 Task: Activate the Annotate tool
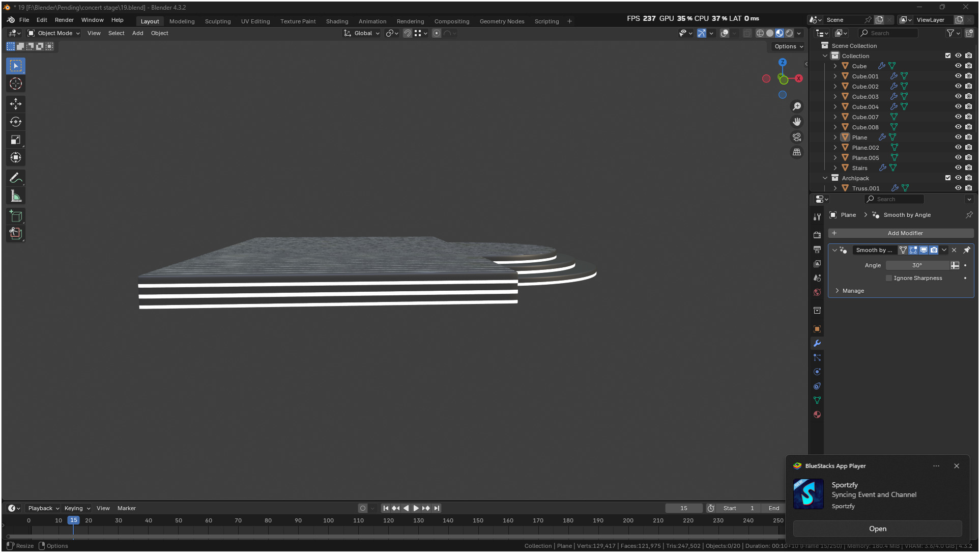(16, 178)
